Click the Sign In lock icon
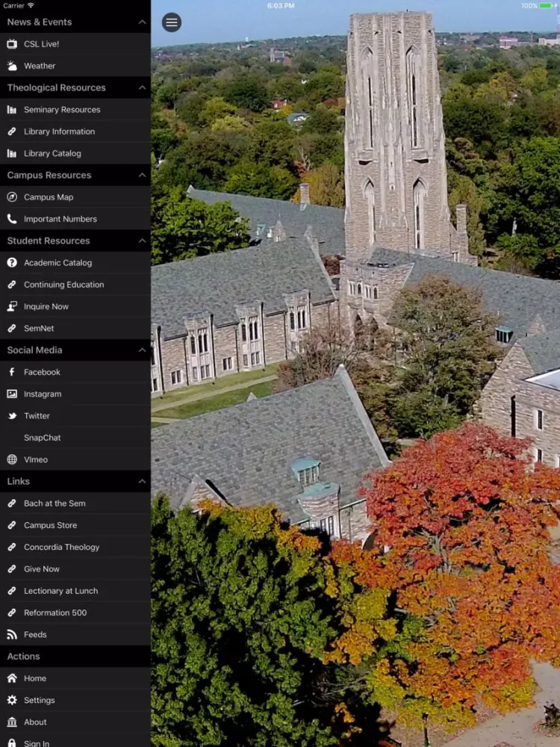 pyautogui.click(x=12, y=743)
